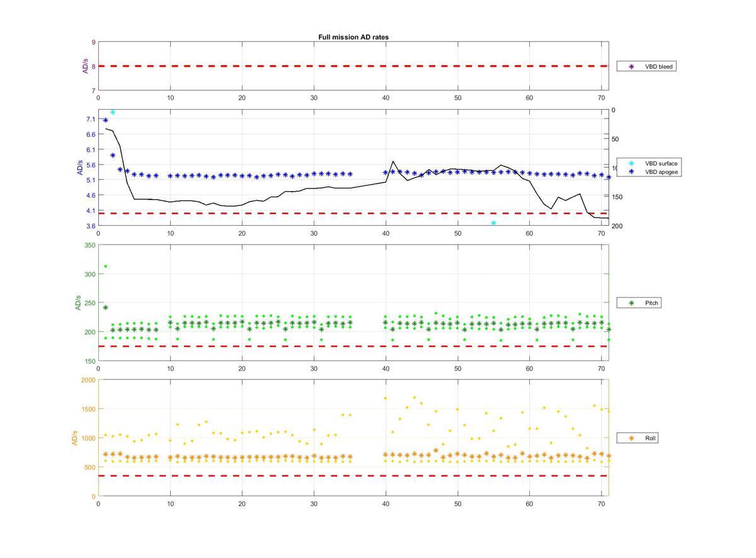
Task: Click the "2000" tick on the Roll axis
Action: point(88,380)
